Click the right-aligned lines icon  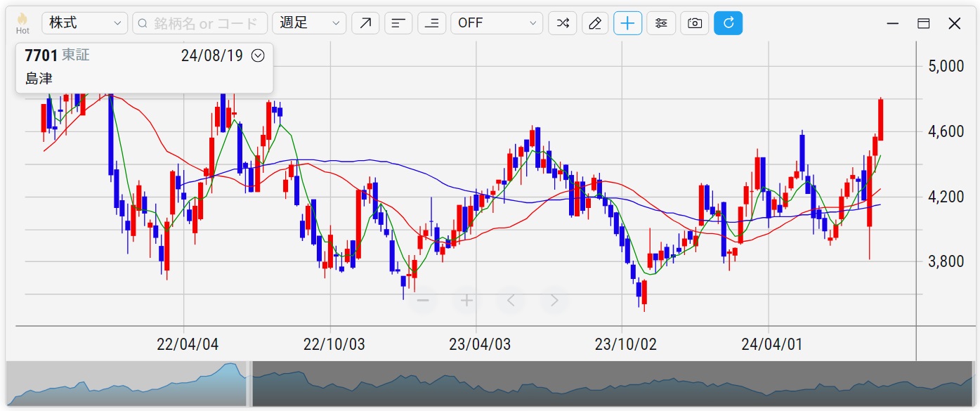[x=432, y=23]
